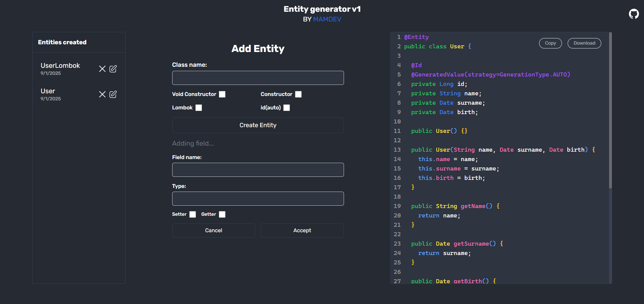The image size is (644, 304).
Task: Click the 'public class User {' code line
Action: tap(438, 46)
